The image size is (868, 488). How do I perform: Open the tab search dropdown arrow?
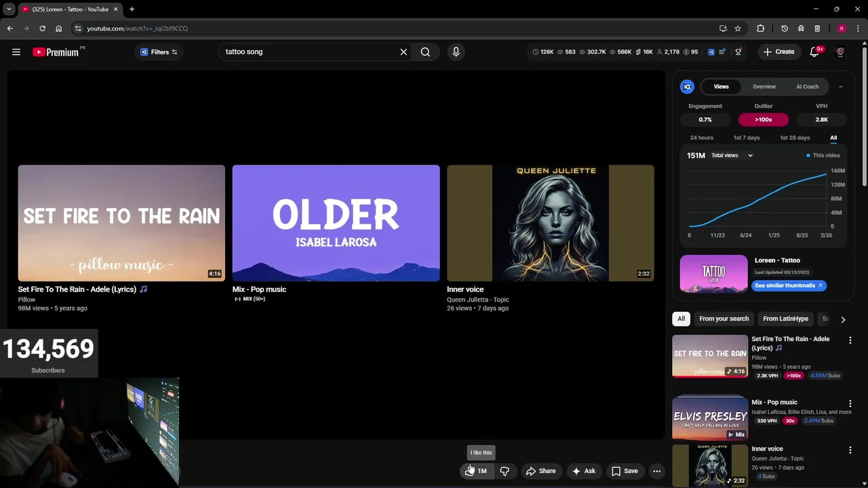pos(9,9)
